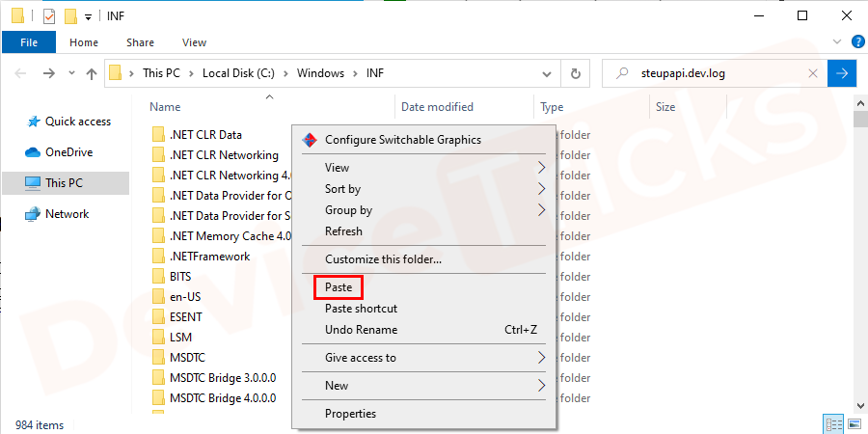Go back with the back arrow
Viewport: 868px width, 434px height.
click(20, 73)
